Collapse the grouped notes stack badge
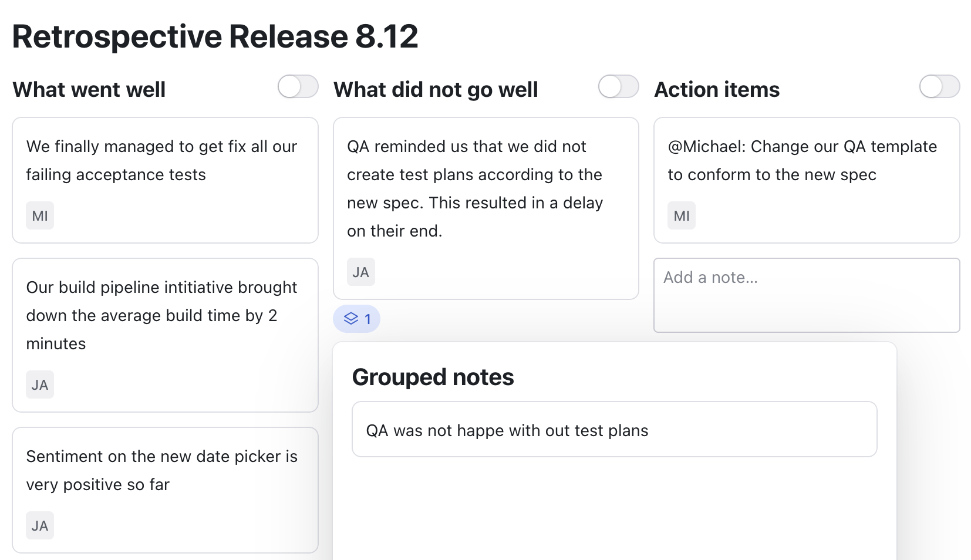 (x=356, y=319)
